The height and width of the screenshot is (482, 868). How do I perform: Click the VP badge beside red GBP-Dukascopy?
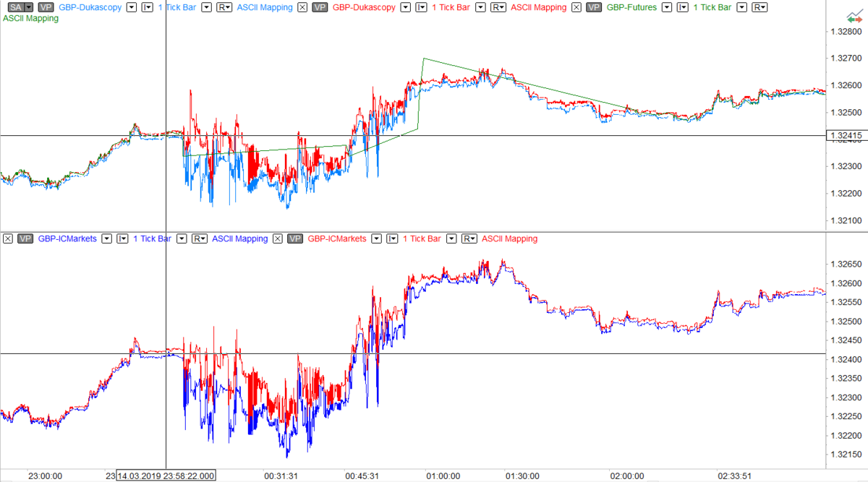click(320, 7)
